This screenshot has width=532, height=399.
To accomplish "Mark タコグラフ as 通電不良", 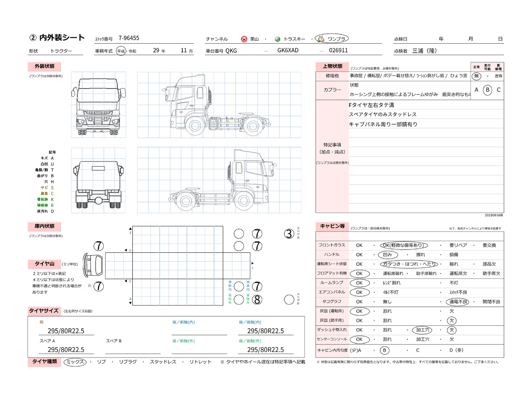I will tap(458, 302).
